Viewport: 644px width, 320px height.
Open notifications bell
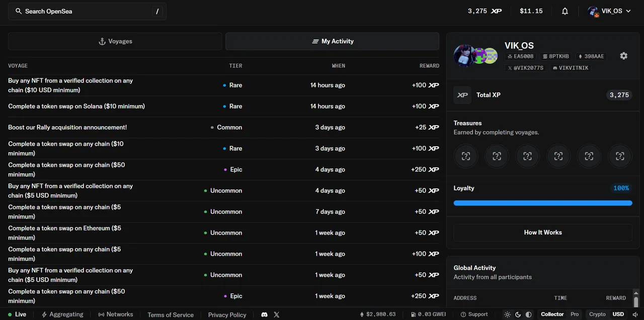565,11
